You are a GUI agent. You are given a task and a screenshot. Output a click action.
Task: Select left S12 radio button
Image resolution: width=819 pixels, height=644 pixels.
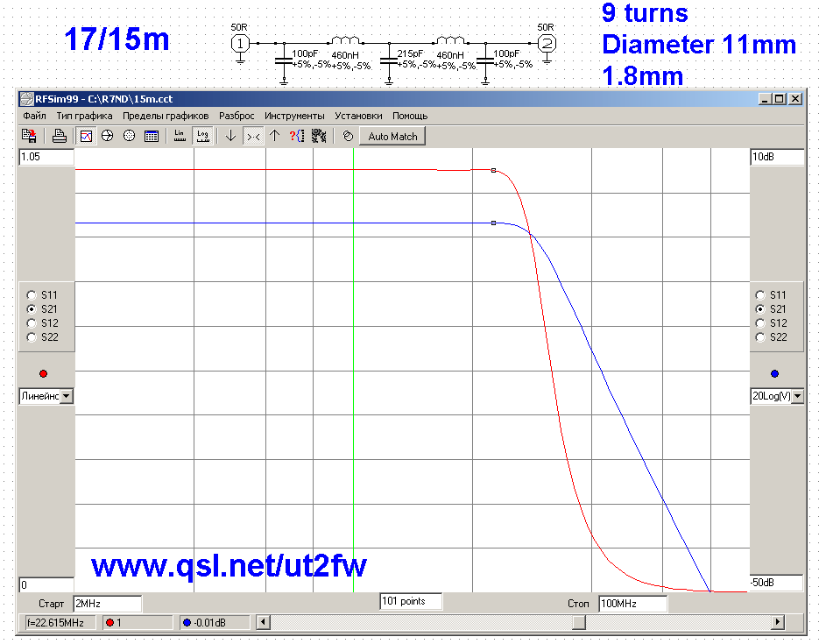click(32, 323)
